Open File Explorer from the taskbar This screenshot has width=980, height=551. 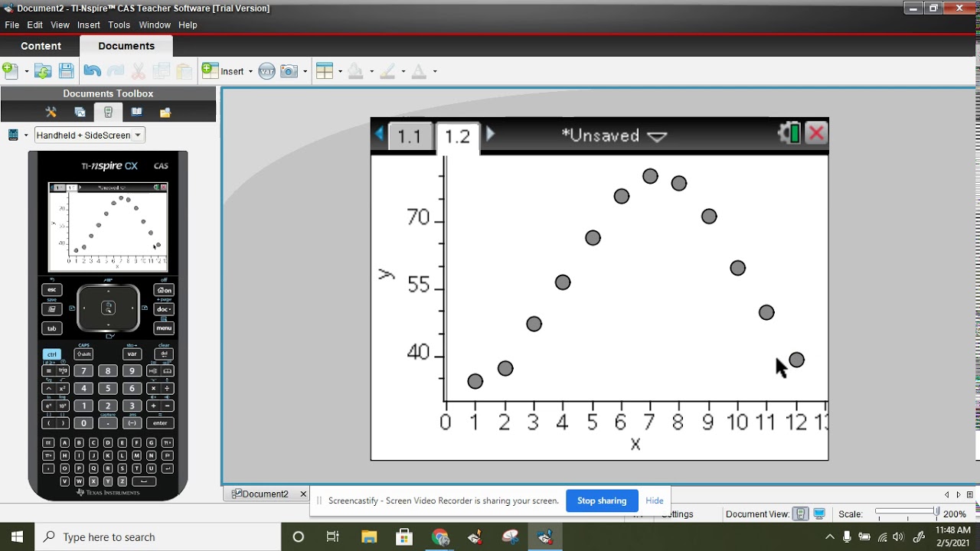[x=369, y=537]
